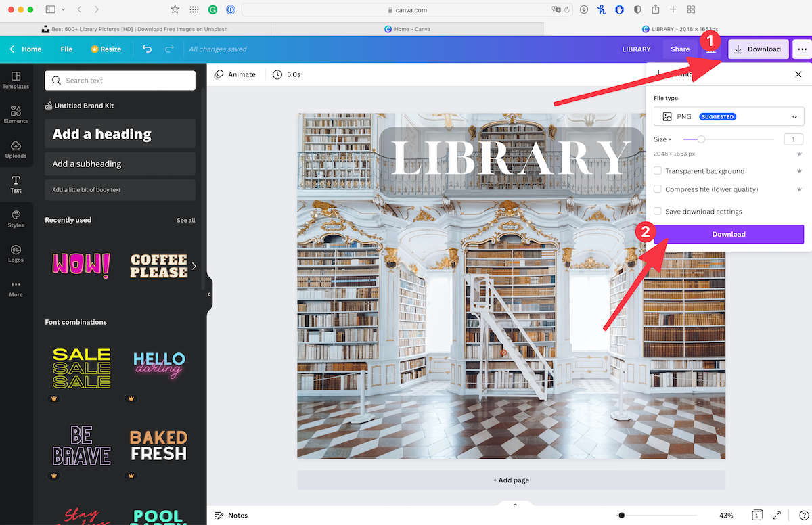
Task: Click the Animate button
Action: 235,74
